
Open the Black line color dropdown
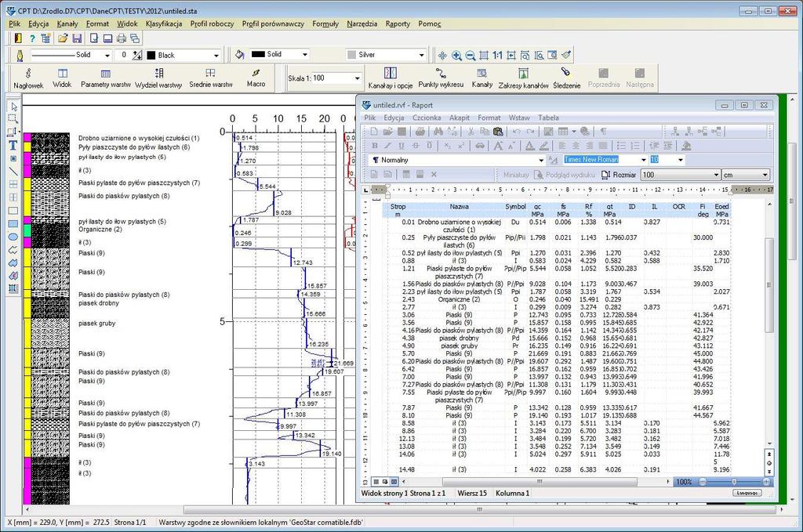pyautogui.click(x=216, y=56)
